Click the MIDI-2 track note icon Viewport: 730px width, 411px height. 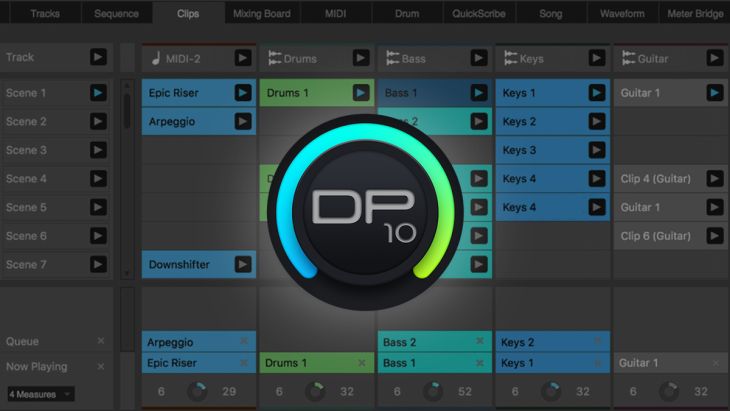click(x=156, y=58)
